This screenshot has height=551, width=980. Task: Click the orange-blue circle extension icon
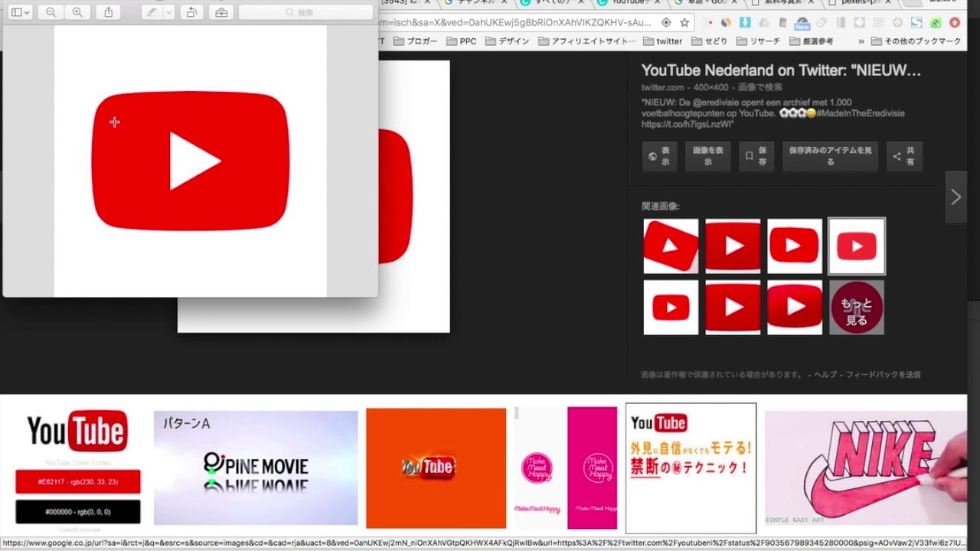click(x=726, y=23)
